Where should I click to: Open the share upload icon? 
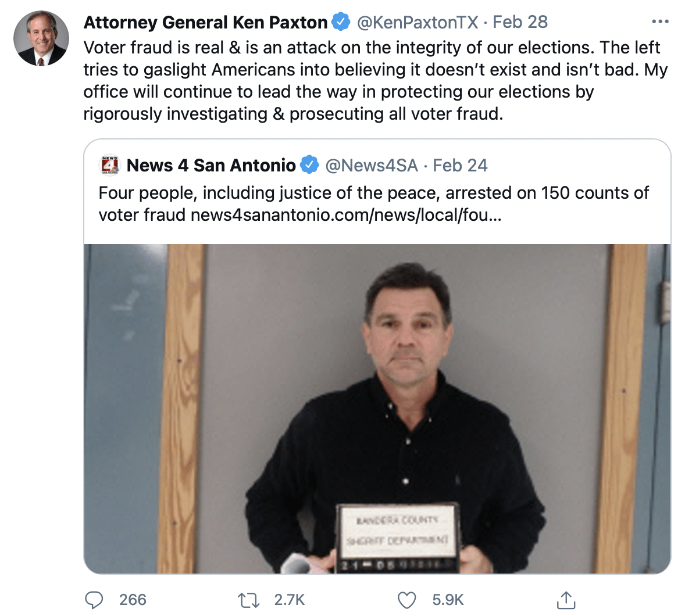coord(566,600)
